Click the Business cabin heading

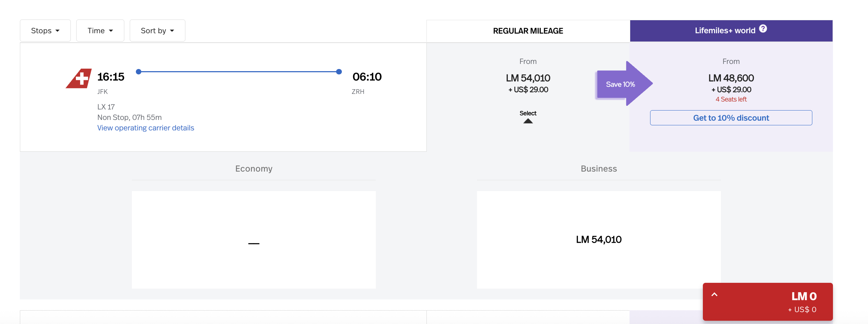tap(599, 169)
